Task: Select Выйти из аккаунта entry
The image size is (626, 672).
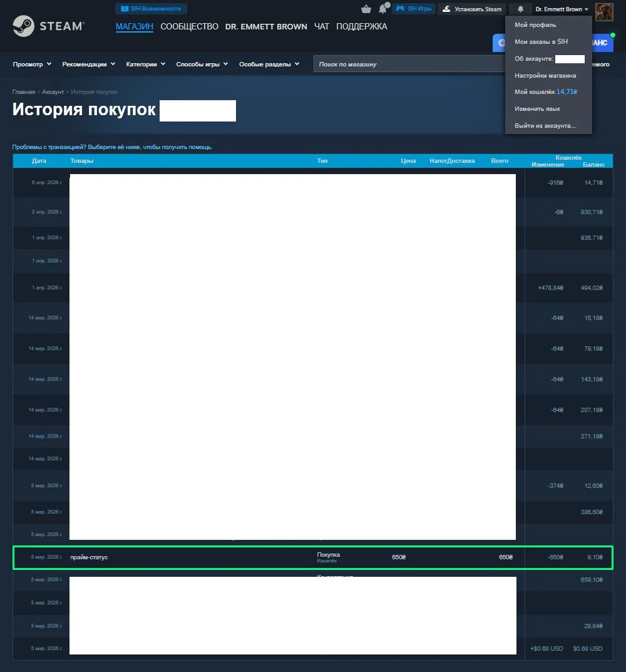Action: point(545,126)
